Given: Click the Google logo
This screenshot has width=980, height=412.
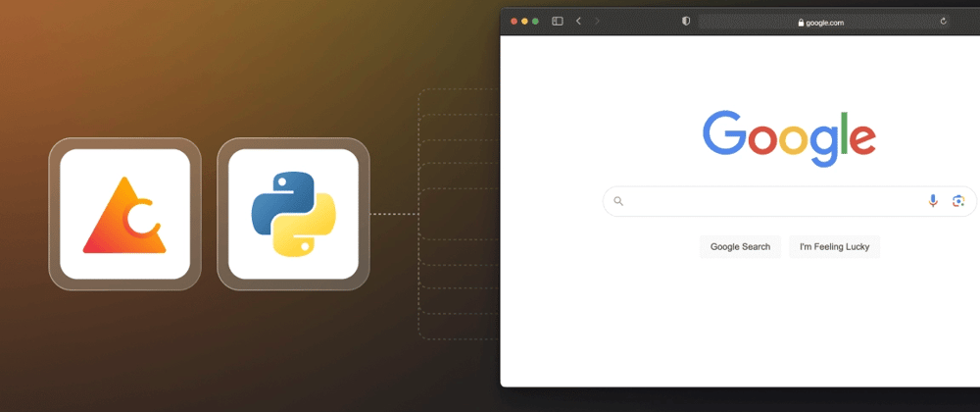Looking at the screenshot, I should tap(789, 138).
